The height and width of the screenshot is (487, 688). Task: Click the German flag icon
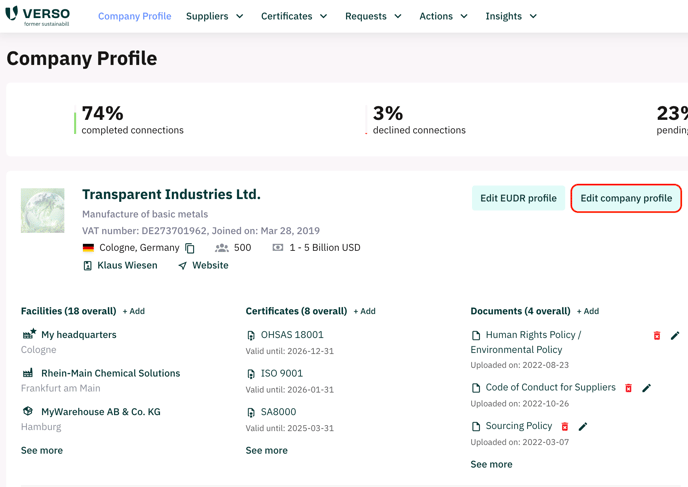pos(88,248)
